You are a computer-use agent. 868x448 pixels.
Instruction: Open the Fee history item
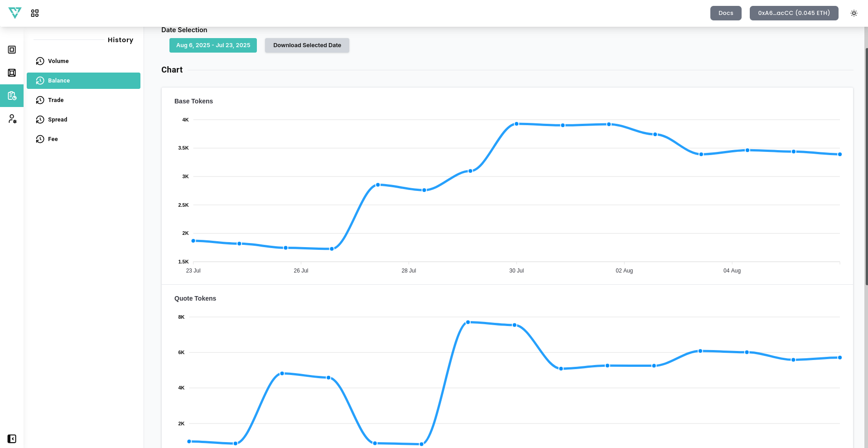pos(53,139)
